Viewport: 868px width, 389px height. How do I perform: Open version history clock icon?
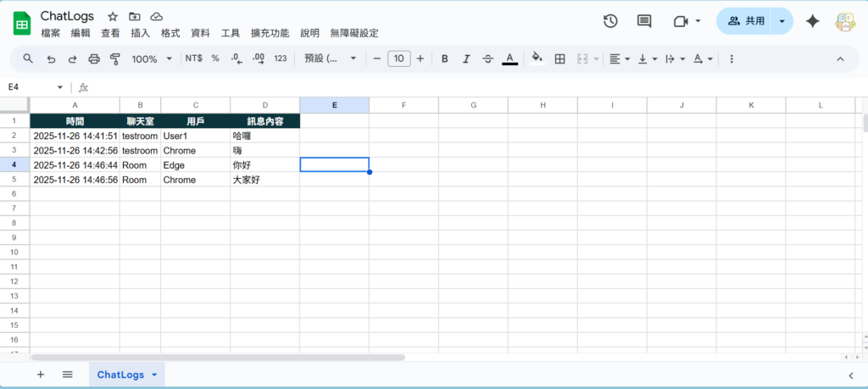610,21
